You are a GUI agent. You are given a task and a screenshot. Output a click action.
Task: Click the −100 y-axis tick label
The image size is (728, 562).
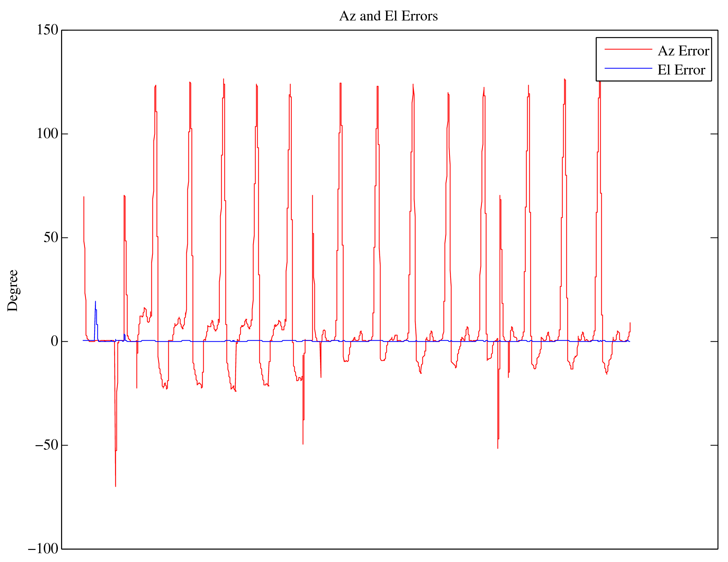43,549
